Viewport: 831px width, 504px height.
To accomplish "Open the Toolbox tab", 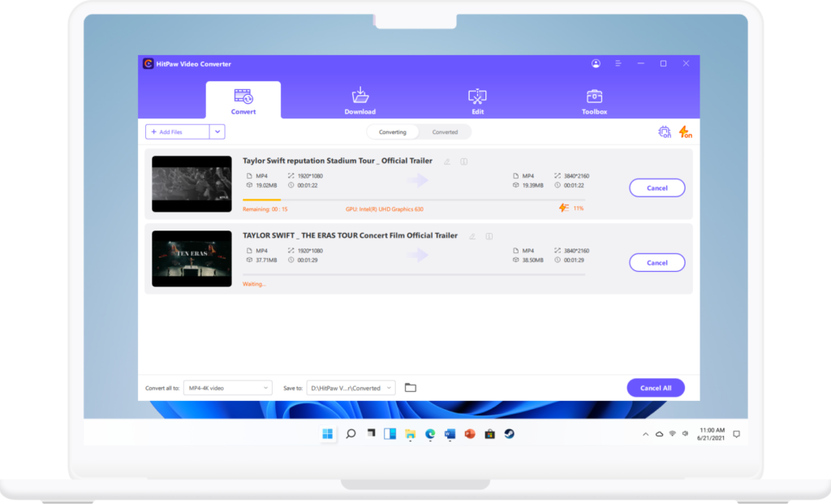I will 594,101.
